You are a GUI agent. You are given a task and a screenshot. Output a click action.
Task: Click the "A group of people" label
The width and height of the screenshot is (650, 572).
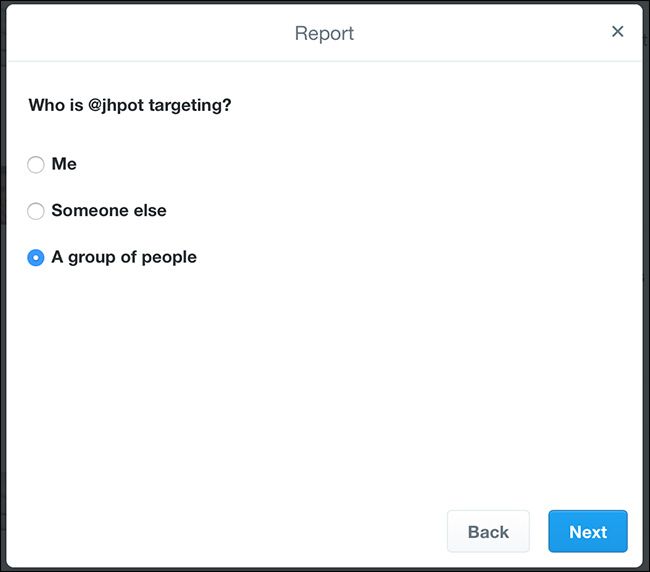point(124,257)
